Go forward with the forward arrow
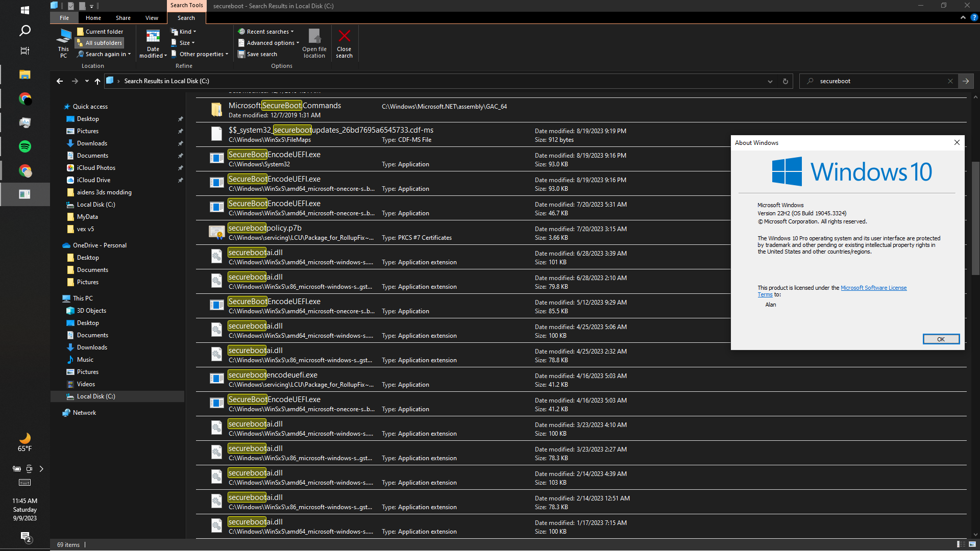 (75, 81)
